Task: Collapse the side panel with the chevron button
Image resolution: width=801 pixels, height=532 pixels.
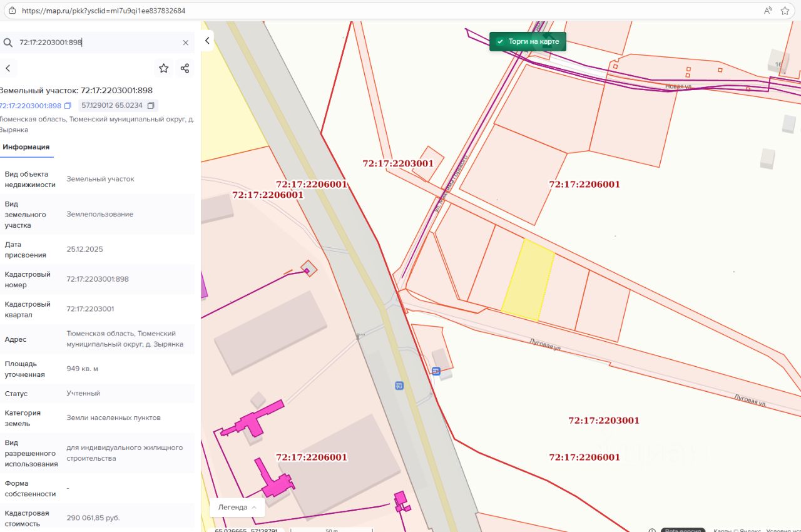Action: pos(207,41)
